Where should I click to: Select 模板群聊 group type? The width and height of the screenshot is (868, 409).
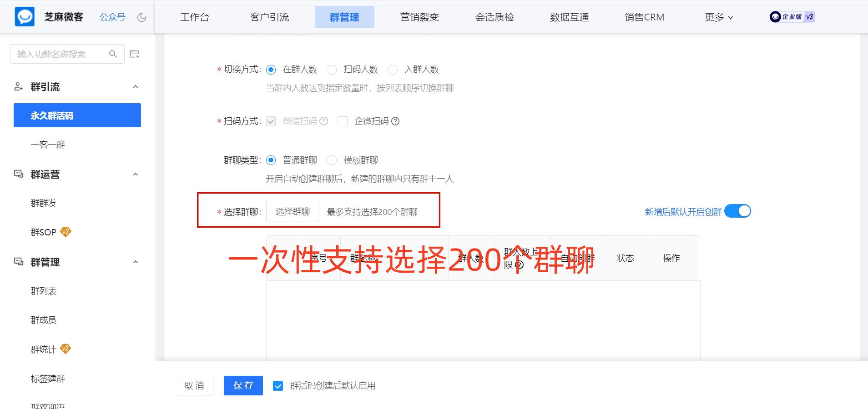tap(332, 160)
